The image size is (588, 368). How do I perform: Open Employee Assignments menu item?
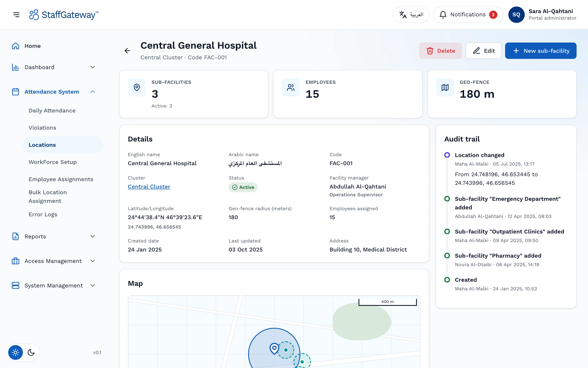point(63,179)
